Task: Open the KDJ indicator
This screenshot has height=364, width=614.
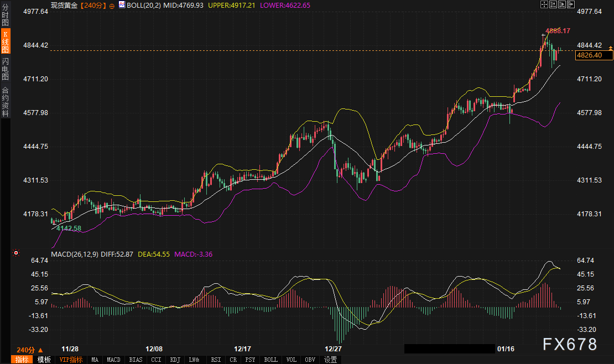Action: tap(175, 360)
